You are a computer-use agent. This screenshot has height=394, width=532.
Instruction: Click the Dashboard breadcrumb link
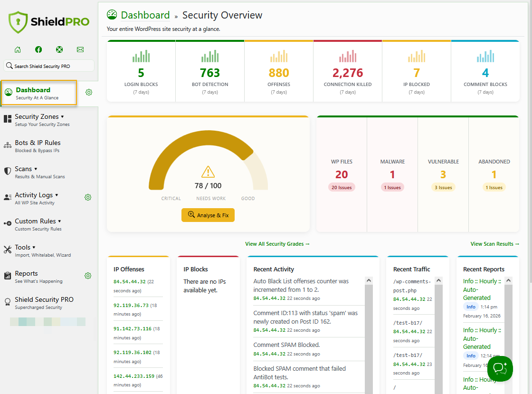point(145,15)
